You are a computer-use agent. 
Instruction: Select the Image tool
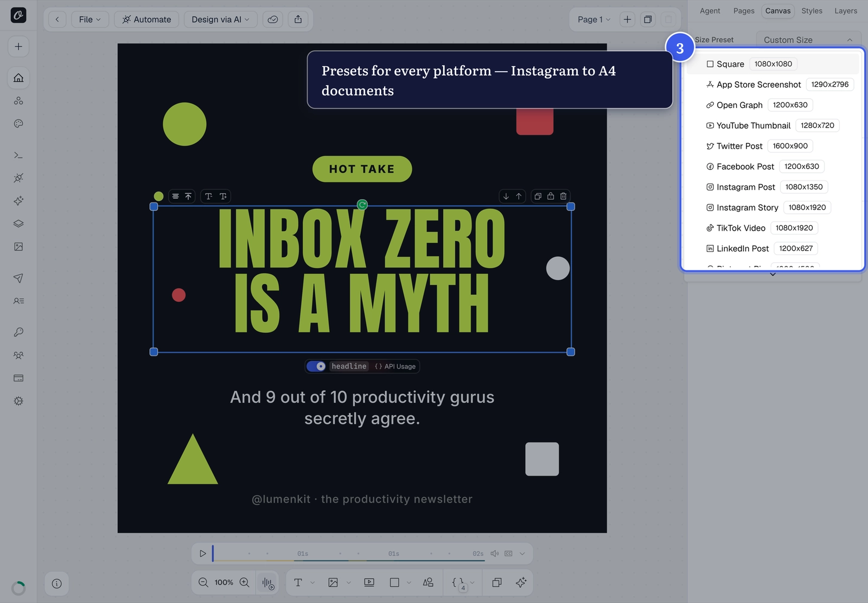(x=333, y=582)
